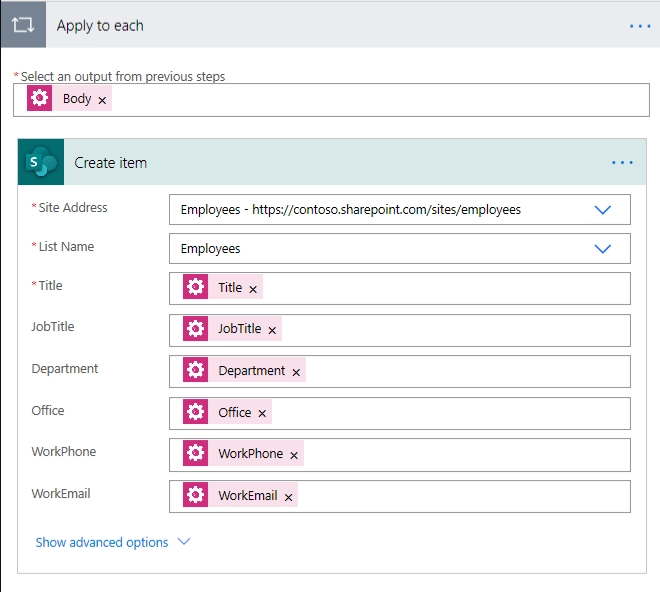This screenshot has width=660, height=592.
Task: Click into the Select an output field
Action: pyautogui.click(x=331, y=100)
